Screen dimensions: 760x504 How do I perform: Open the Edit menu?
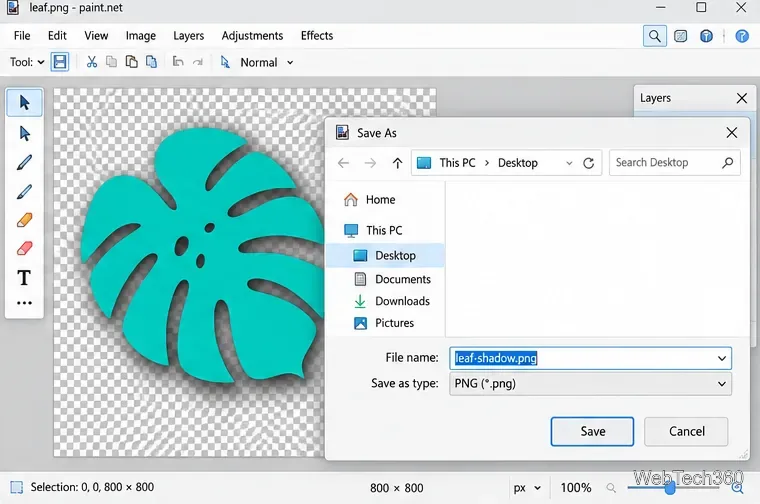pyautogui.click(x=57, y=36)
